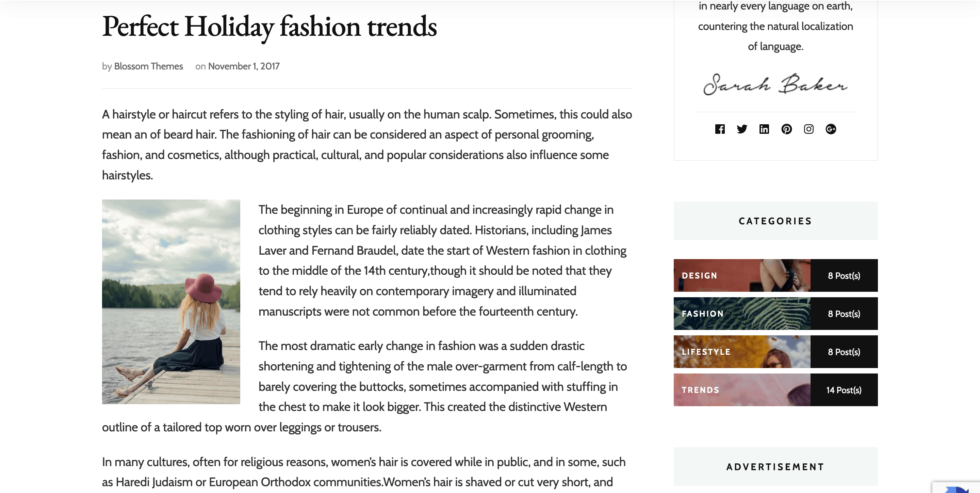
Task: Open the Google Plus social icon
Action: point(831,129)
